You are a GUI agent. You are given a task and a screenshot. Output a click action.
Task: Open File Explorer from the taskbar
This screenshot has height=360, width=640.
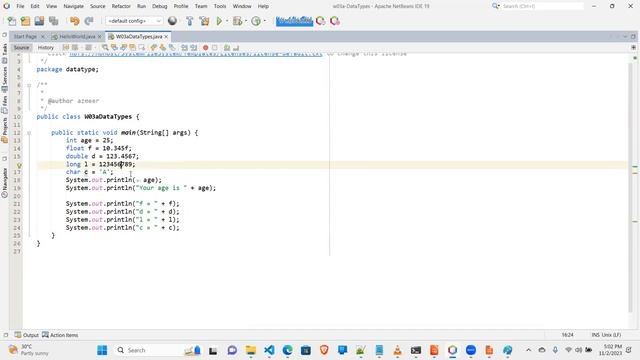251,350
